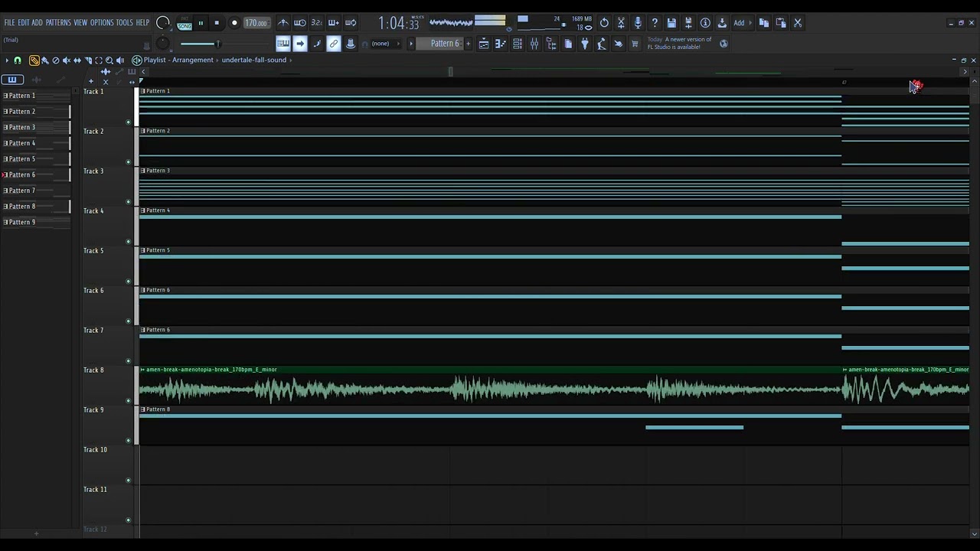Open the Channel rack view

pyautogui.click(x=518, y=44)
